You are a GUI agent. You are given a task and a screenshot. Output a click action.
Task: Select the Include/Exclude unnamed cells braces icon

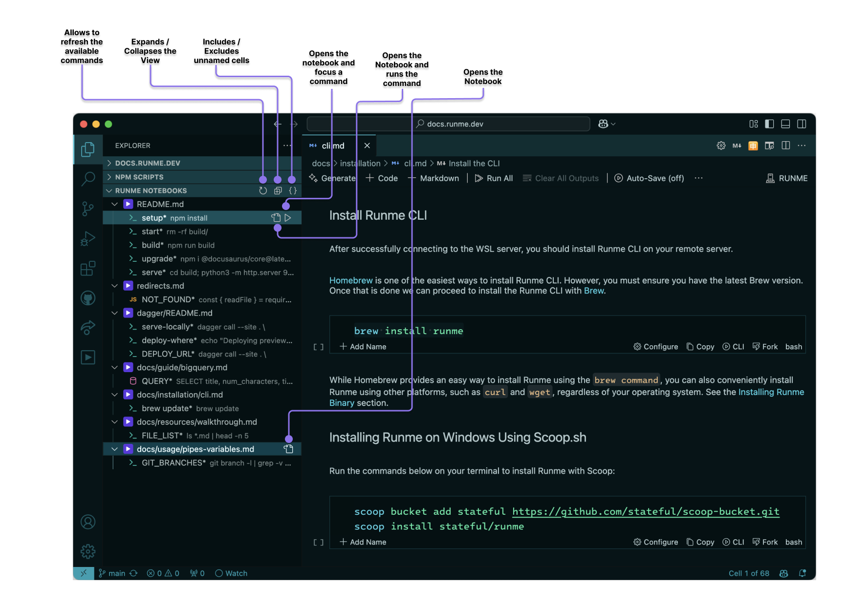click(x=292, y=190)
